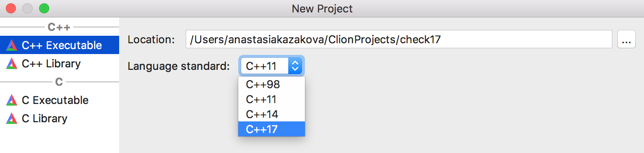Screen dimensions: 644x153
Task: Select the C++ Executable project type
Action: click(60, 45)
